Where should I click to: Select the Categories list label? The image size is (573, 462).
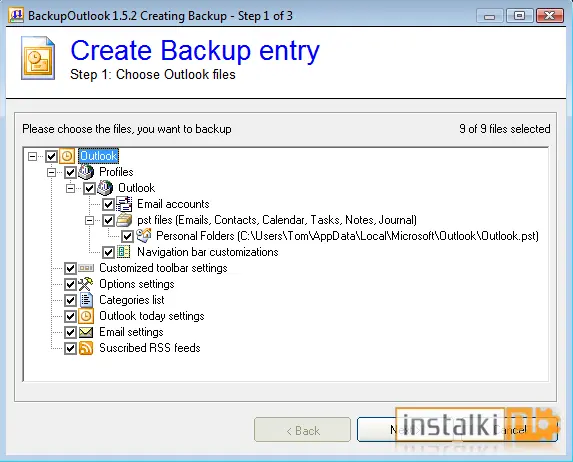132,300
